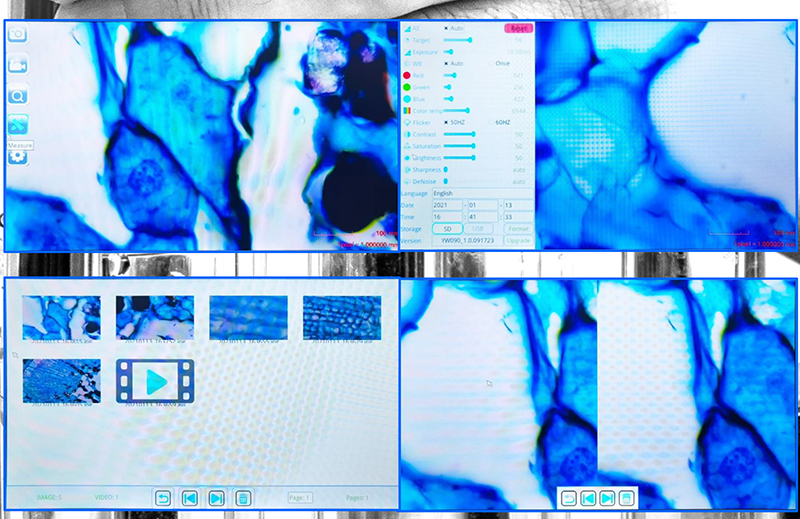Open the magnifier zoom tool
The height and width of the screenshot is (519, 800).
[18, 96]
